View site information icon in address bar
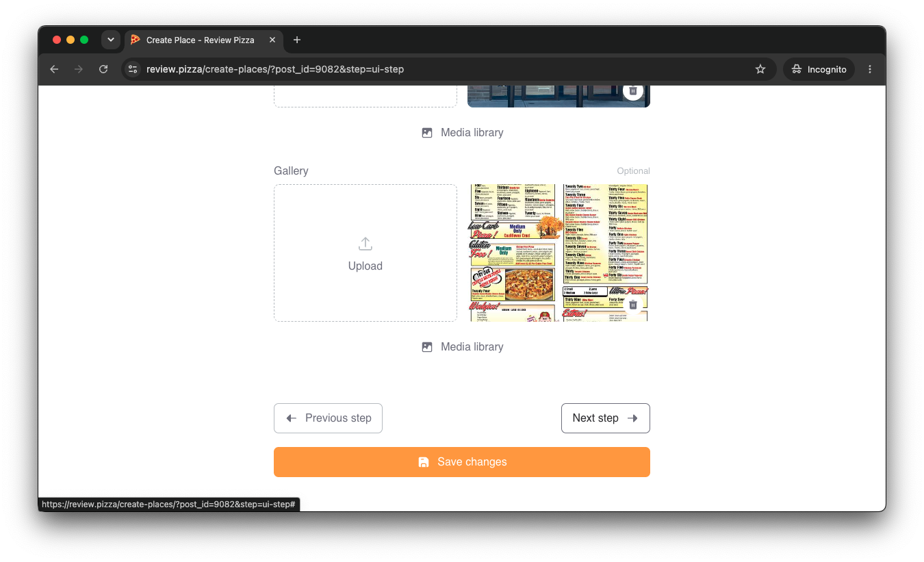Image resolution: width=924 pixels, height=562 pixels. pyautogui.click(x=133, y=69)
